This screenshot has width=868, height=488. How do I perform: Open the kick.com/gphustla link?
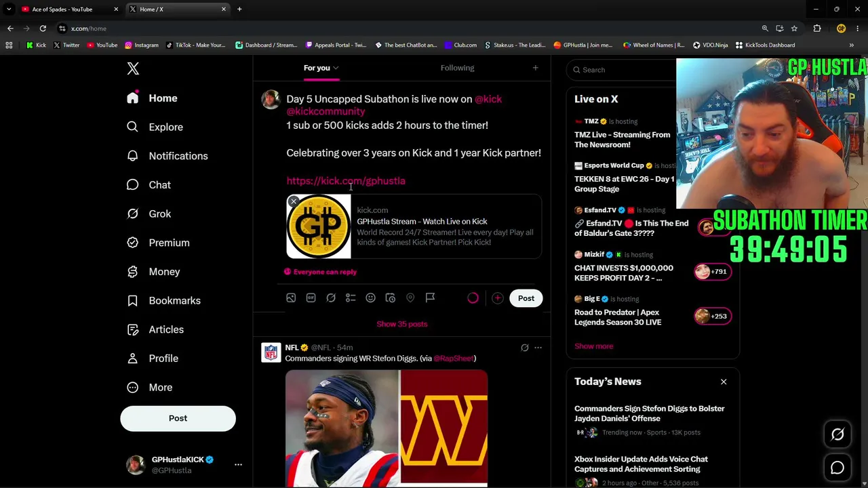pos(346,181)
